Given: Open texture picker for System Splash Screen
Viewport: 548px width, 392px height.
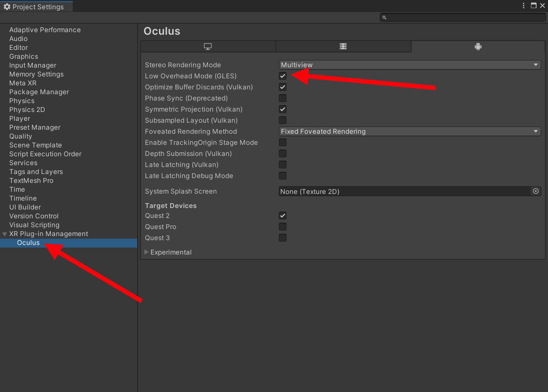Looking at the screenshot, I should [536, 191].
